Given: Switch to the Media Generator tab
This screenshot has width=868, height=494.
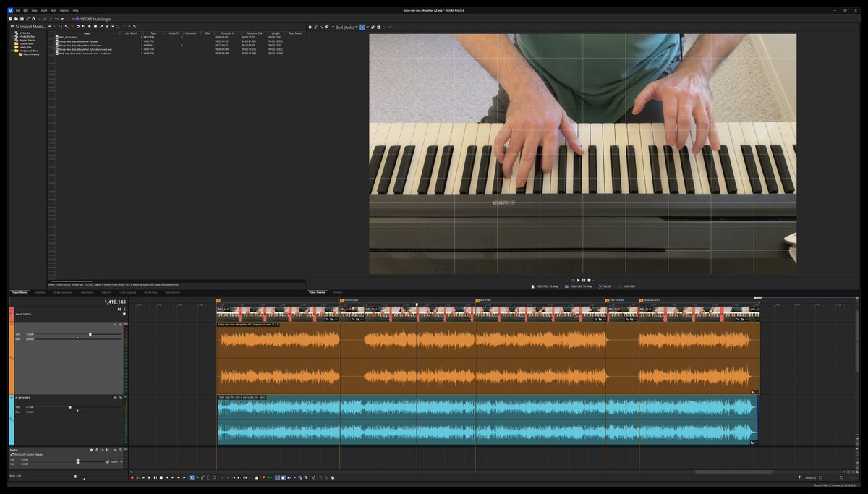Looking at the screenshot, I should [62, 292].
